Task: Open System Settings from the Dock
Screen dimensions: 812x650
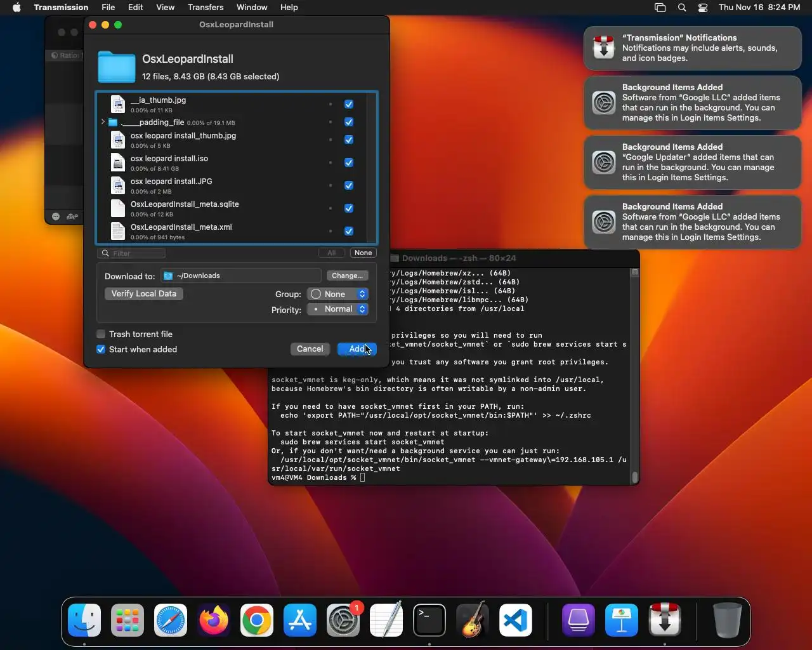Action: pos(343,620)
